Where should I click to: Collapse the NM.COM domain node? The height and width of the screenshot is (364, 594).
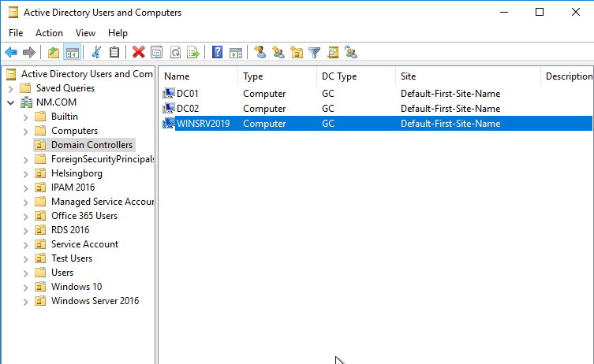(x=10, y=102)
